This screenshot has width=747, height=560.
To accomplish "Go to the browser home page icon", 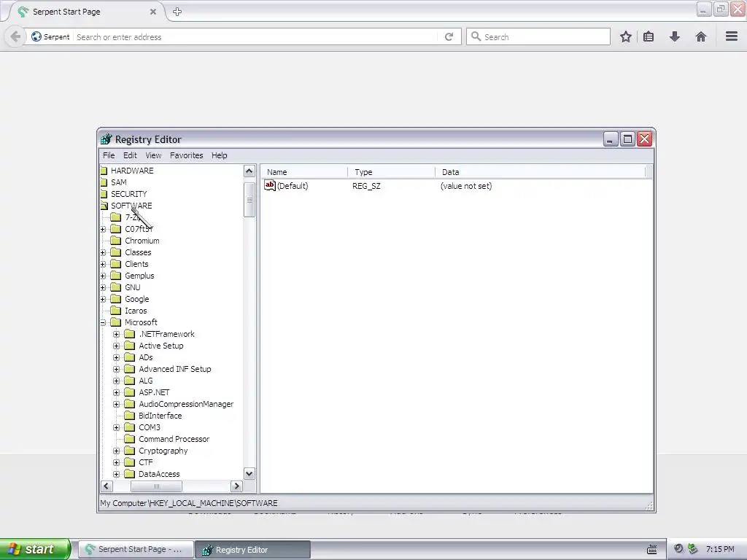I will point(701,36).
